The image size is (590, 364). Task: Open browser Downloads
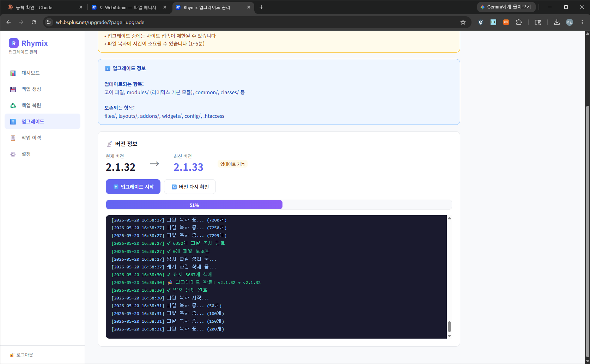coord(557,22)
